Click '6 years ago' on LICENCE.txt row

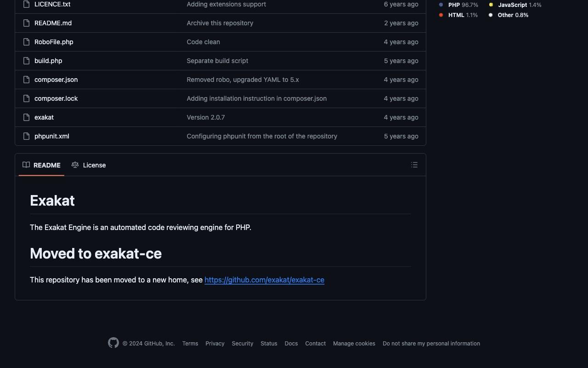401,4
